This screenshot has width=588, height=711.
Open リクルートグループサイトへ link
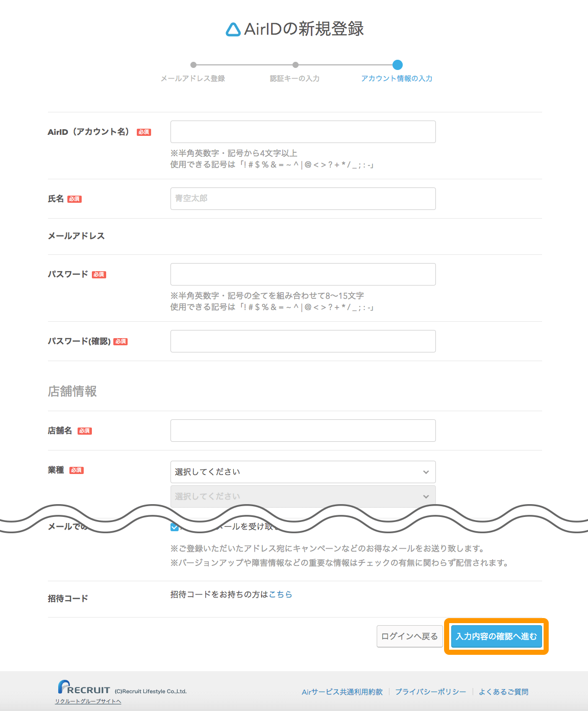click(88, 701)
